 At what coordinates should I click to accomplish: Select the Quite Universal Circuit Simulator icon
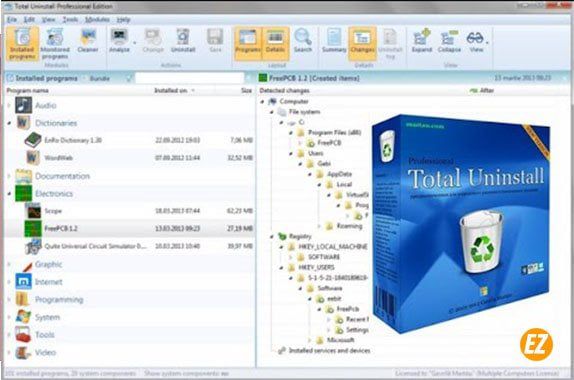point(33,246)
